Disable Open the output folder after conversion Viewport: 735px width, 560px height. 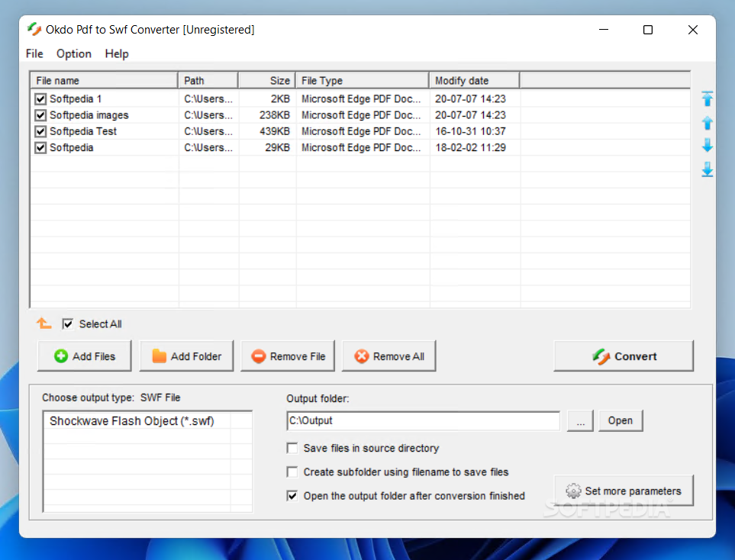pos(292,496)
